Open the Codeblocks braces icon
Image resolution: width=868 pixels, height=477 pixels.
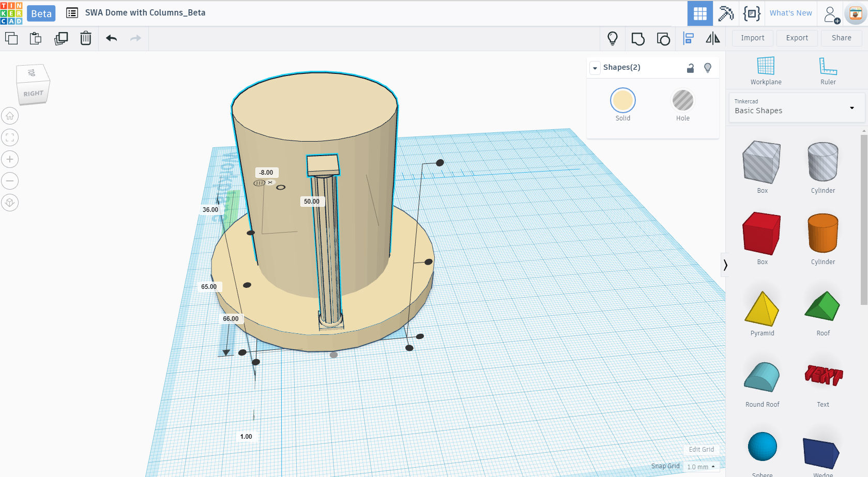click(x=752, y=13)
